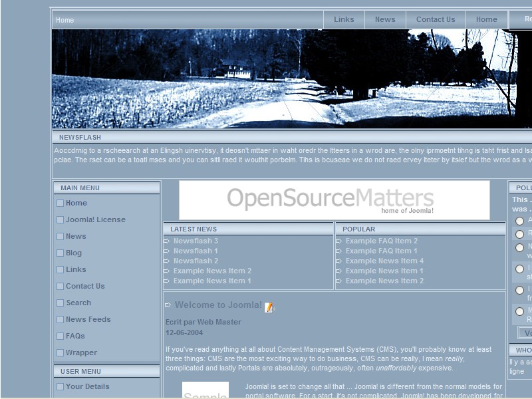This screenshot has height=399, width=532.
Task: Open Example News Item 1 under Popular
Action: pyautogui.click(x=384, y=271)
